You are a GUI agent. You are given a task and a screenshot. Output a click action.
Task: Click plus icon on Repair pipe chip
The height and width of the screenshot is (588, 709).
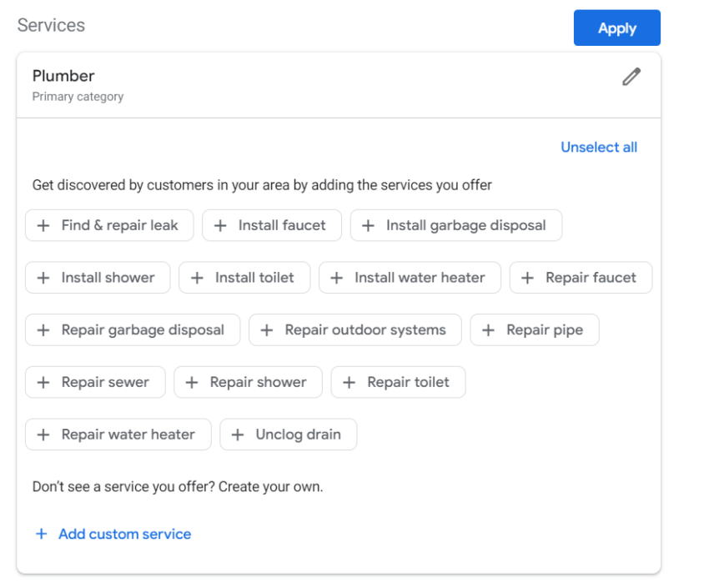coord(489,330)
